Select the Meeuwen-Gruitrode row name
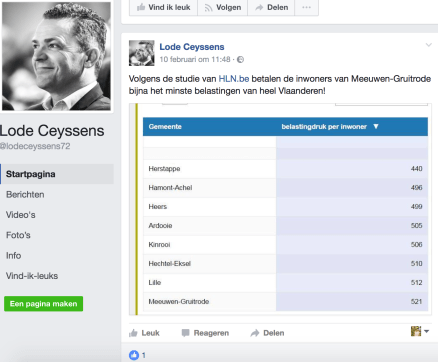The height and width of the screenshot is (362, 438). [179, 302]
